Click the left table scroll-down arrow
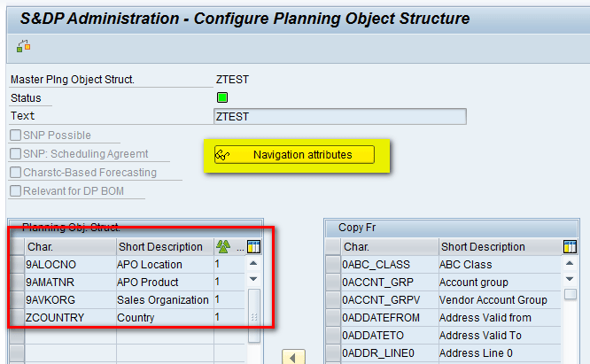The height and width of the screenshot is (364, 590). pos(253,279)
